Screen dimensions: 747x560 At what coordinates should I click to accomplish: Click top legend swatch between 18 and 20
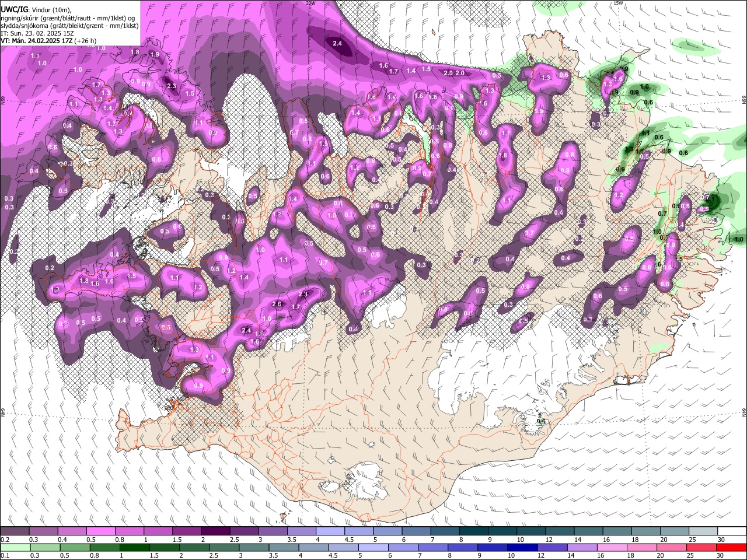click(x=645, y=531)
